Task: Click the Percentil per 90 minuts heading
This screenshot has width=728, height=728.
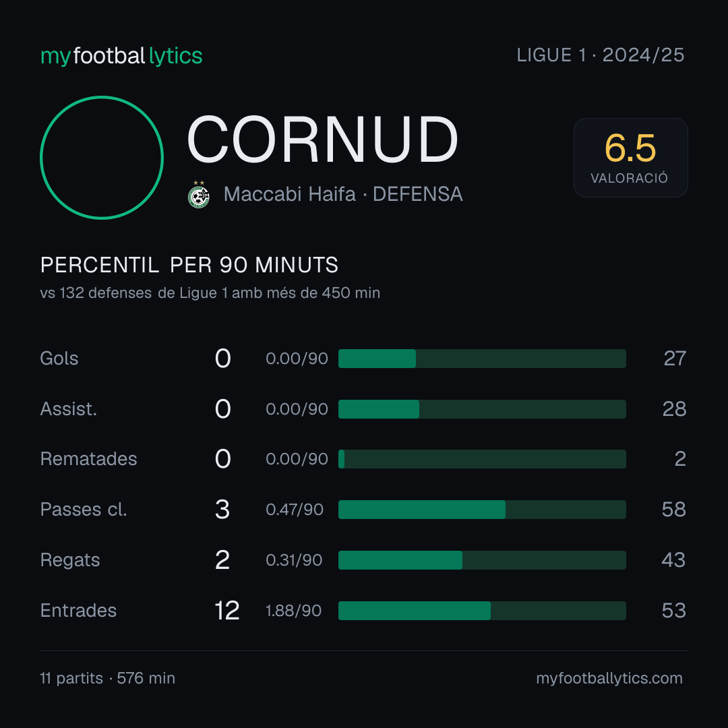Action: coord(189,265)
